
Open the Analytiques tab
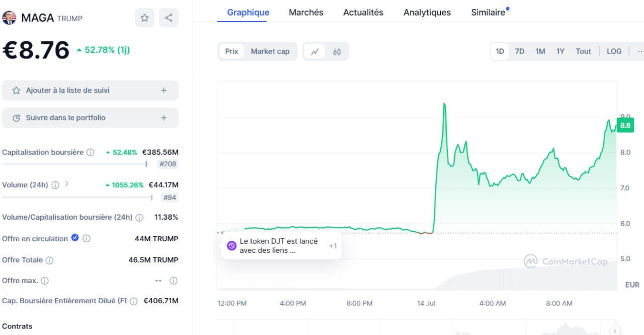[427, 12]
